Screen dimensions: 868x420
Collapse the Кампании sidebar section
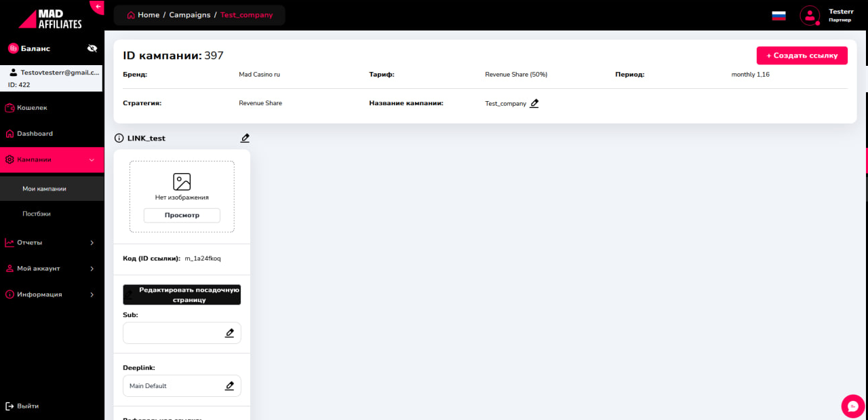(x=92, y=160)
